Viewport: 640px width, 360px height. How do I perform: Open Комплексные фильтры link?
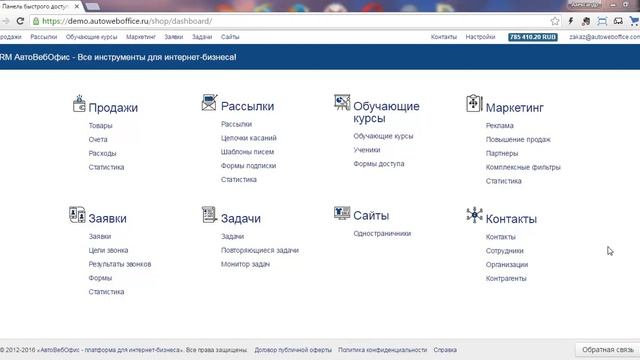coord(523,167)
